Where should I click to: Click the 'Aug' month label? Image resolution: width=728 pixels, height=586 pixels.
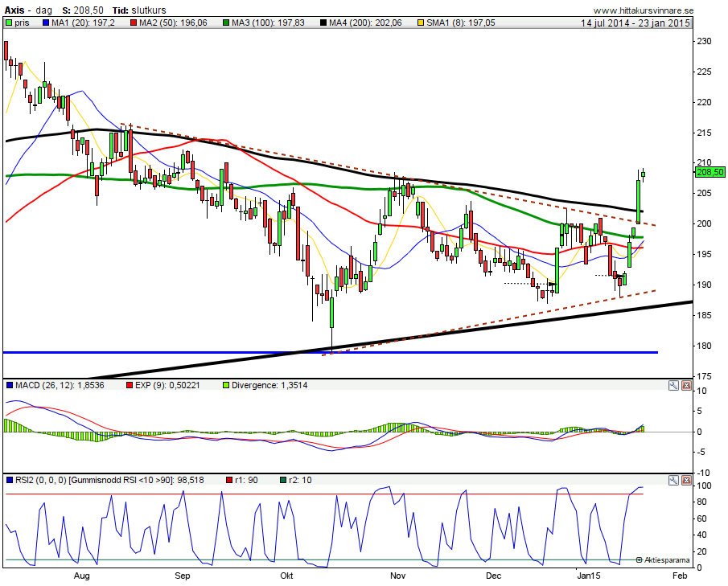click(82, 576)
